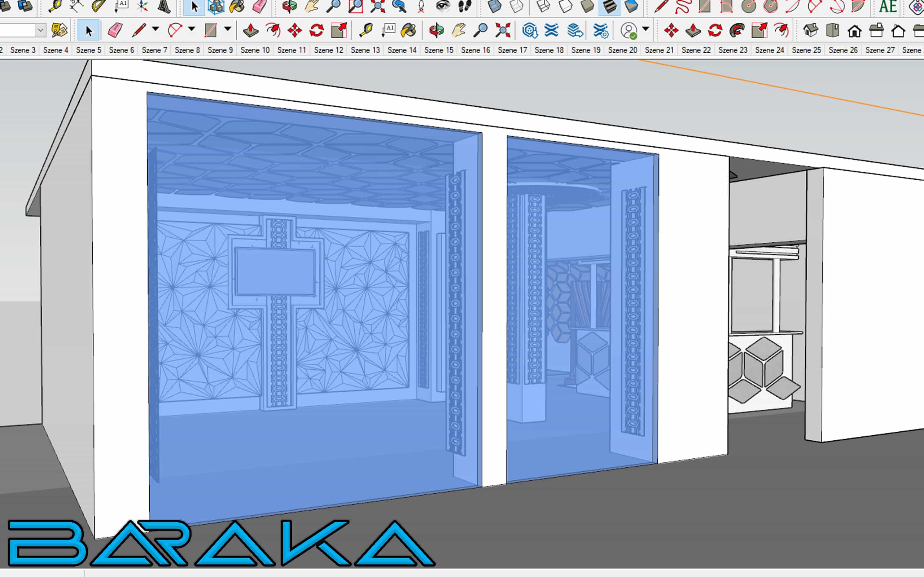Expand the Arc tool dropdown arrow
Screen dimensions: 924x577
point(192,29)
